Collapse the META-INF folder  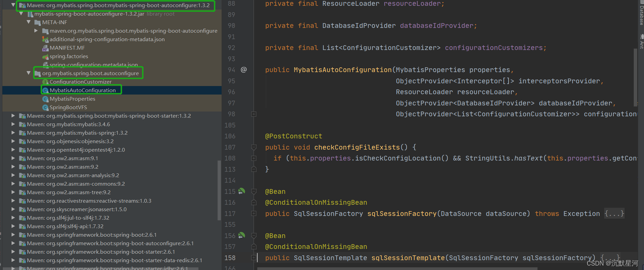tap(29, 22)
